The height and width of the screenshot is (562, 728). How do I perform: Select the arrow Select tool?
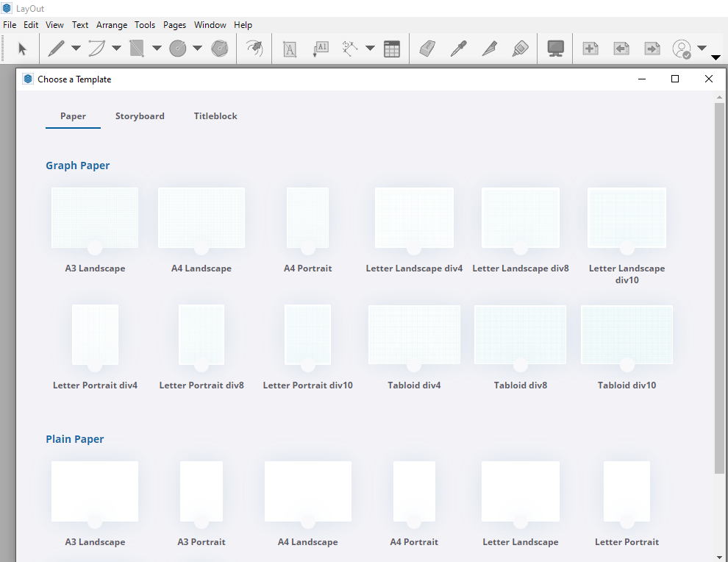coord(22,49)
